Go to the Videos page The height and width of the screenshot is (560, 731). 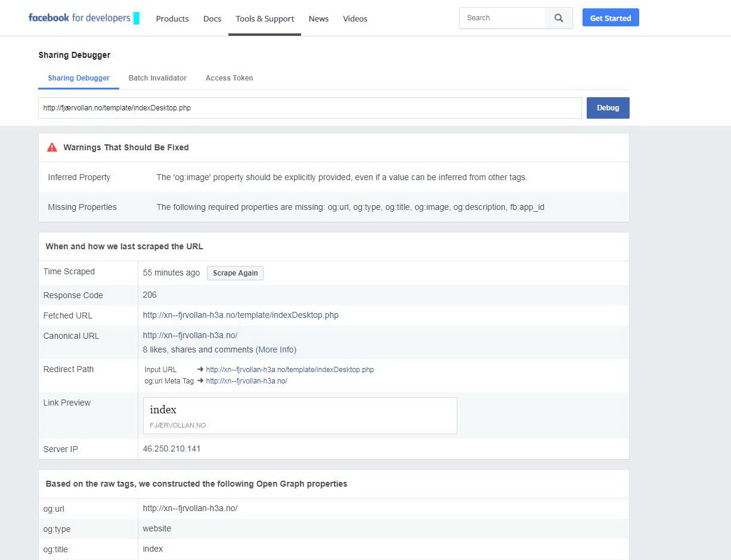click(355, 18)
